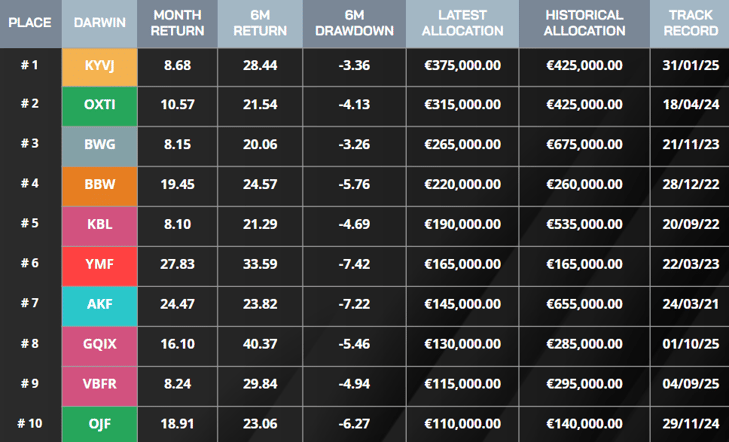Viewport: 729px width, 442px height.
Task: Sort by the 6M Return header
Action: [x=259, y=23]
